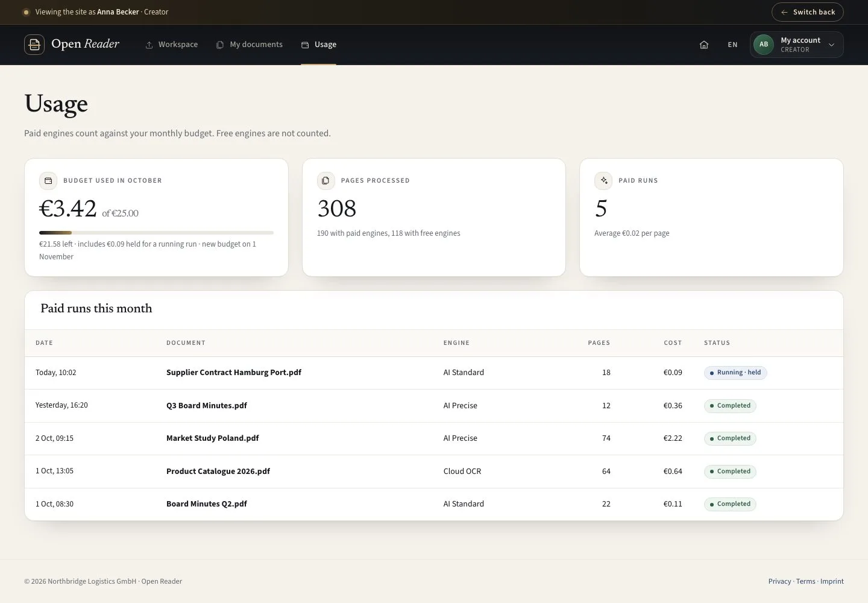The height and width of the screenshot is (603, 868).
Task: Click the pages processed icon
Action: click(326, 181)
